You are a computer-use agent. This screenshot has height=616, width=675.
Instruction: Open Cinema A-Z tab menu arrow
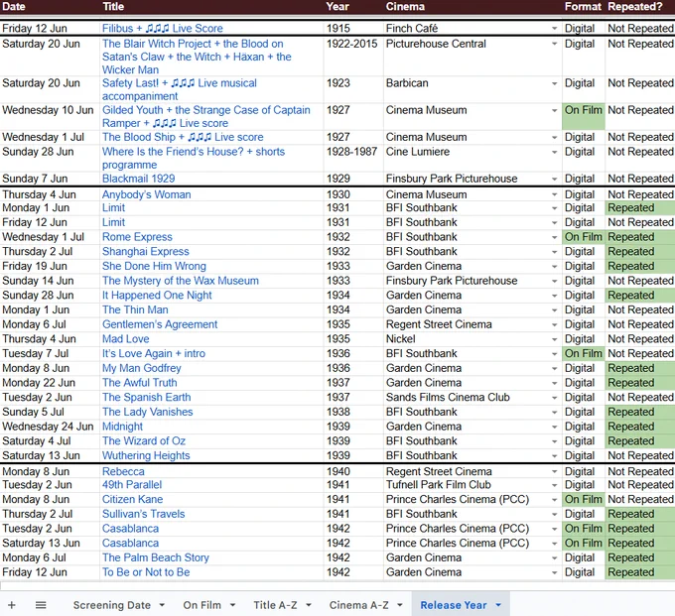[x=400, y=605]
